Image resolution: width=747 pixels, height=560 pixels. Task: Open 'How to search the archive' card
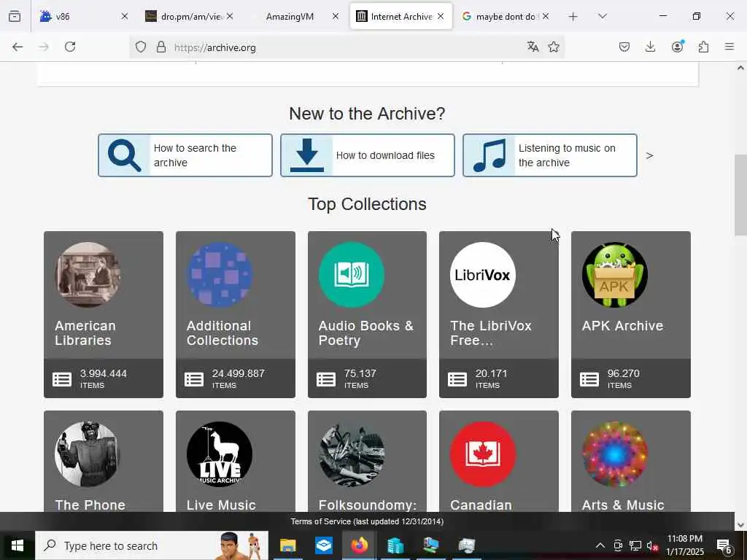click(x=185, y=155)
